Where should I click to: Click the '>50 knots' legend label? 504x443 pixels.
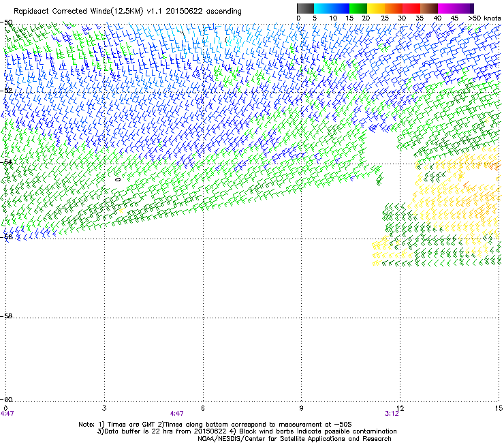click(484, 18)
